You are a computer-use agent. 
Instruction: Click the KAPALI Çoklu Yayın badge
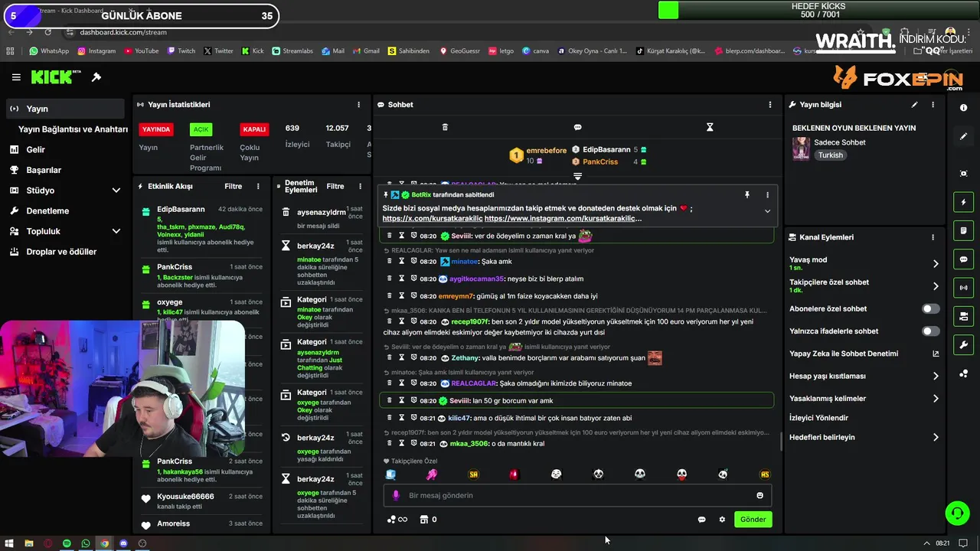[x=254, y=129]
